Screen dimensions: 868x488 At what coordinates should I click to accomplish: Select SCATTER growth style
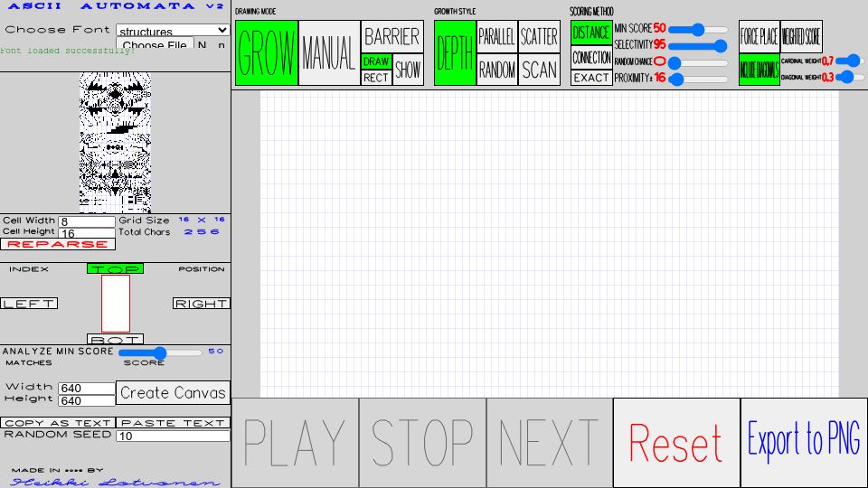click(x=539, y=36)
